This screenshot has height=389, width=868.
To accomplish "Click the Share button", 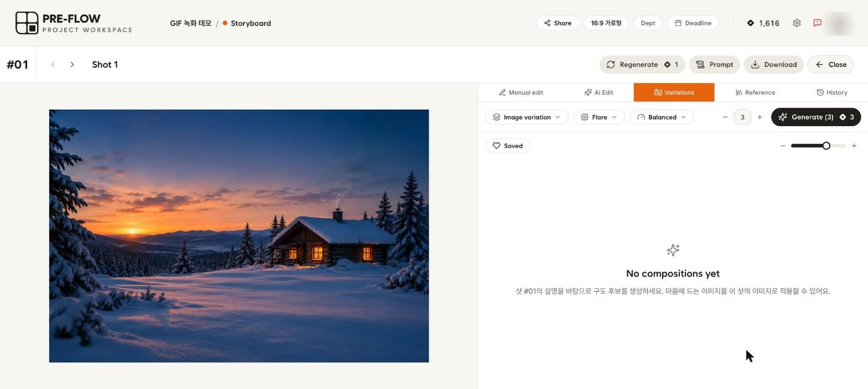I will pos(558,23).
